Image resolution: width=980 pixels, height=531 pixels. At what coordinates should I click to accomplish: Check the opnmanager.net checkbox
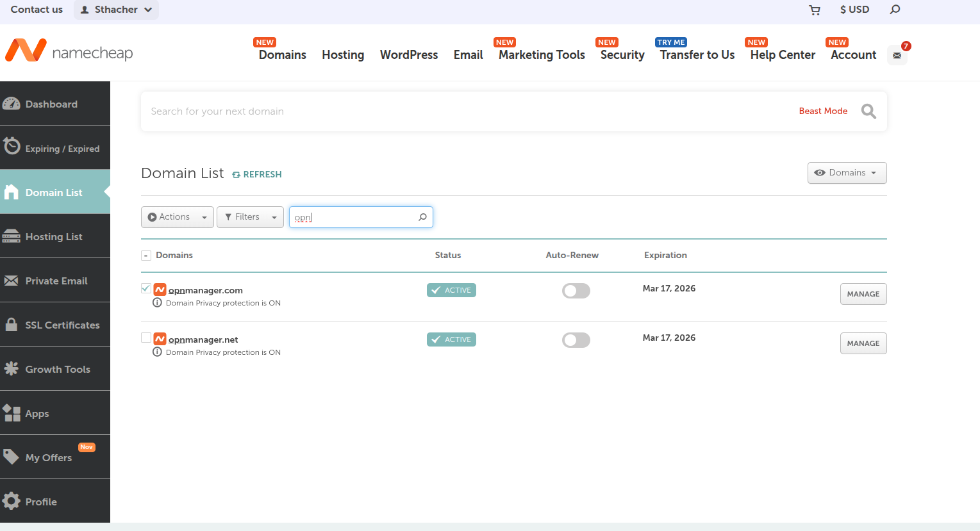pos(146,338)
